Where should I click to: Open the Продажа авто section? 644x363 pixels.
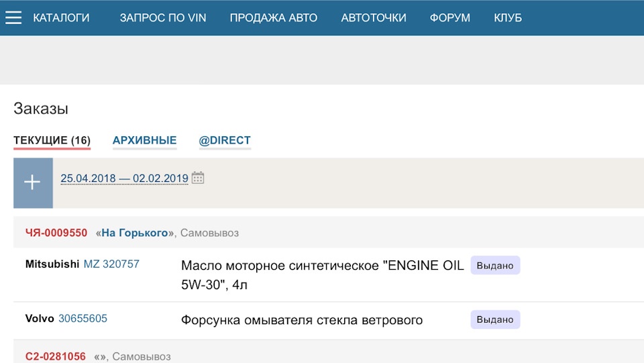274,18
